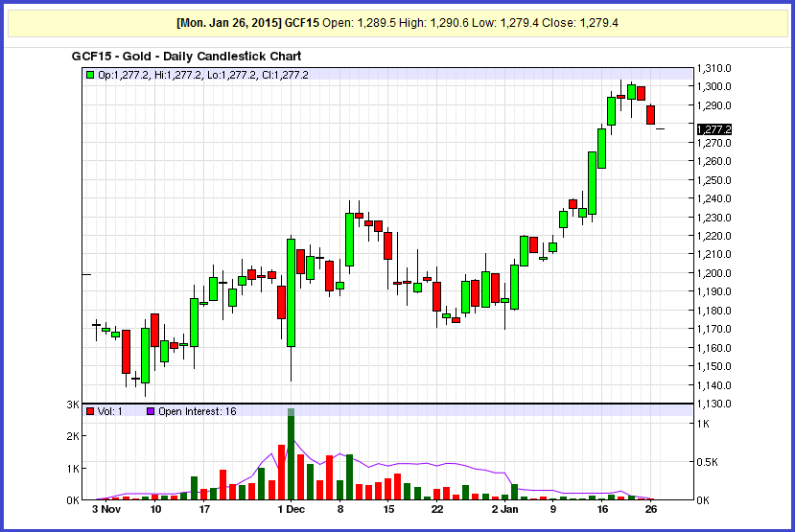Click the 1 Dec date label

point(291,509)
